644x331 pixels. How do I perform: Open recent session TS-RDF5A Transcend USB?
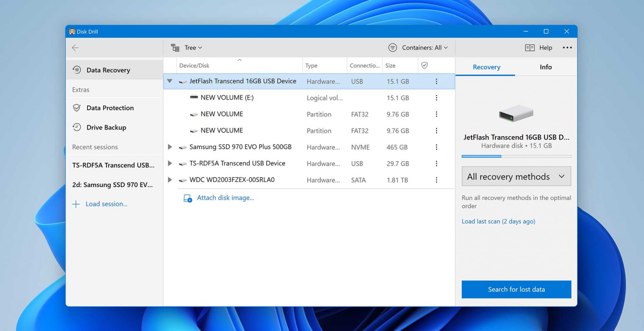tap(113, 165)
